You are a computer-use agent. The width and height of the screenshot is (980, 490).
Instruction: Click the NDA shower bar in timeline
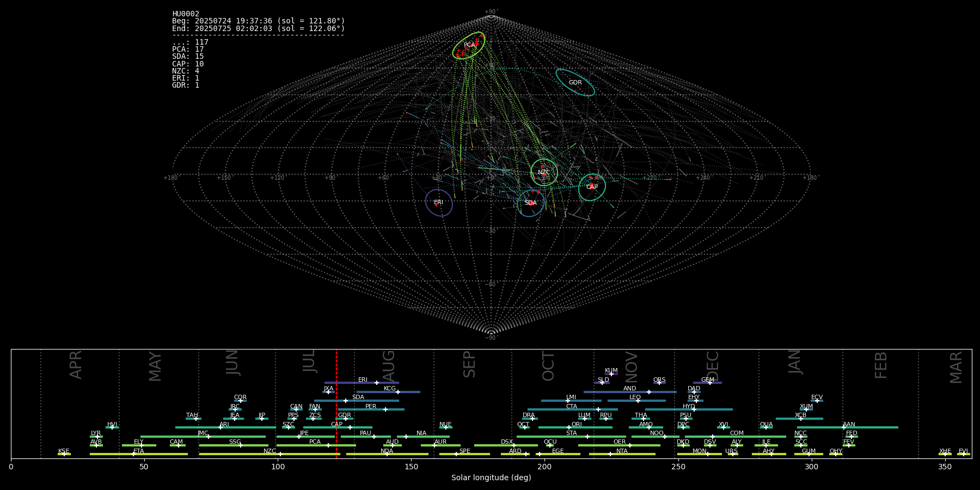click(387, 454)
